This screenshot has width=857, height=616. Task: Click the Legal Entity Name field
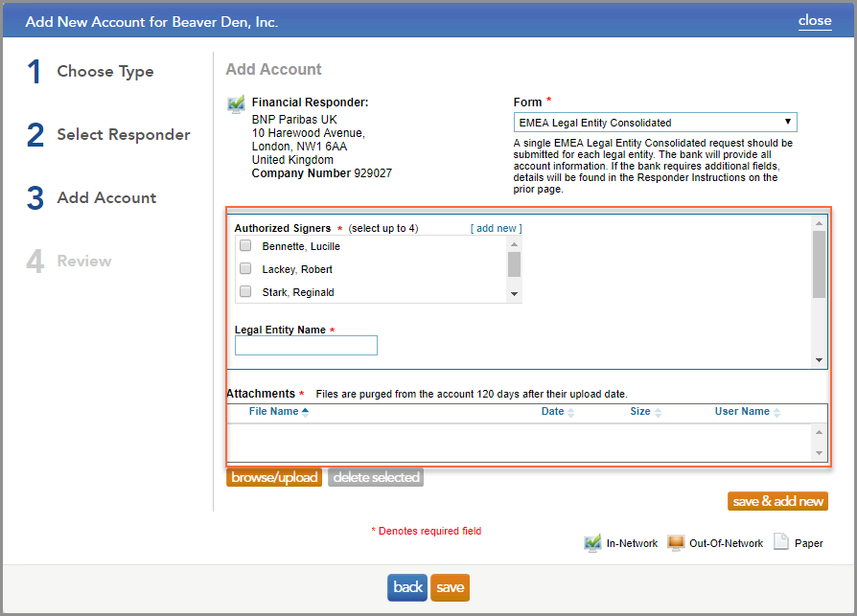[305, 345]
